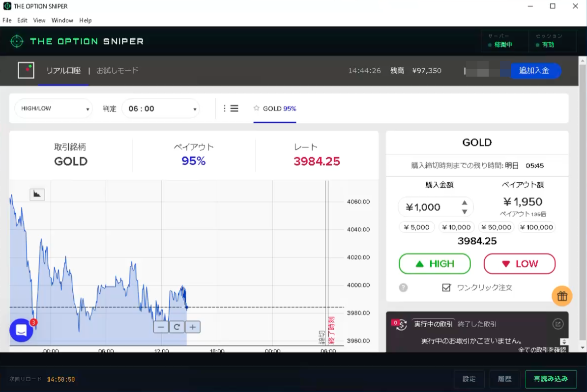Click the help question mark icon
Viewport: 587px width, 392px height.
403,287
